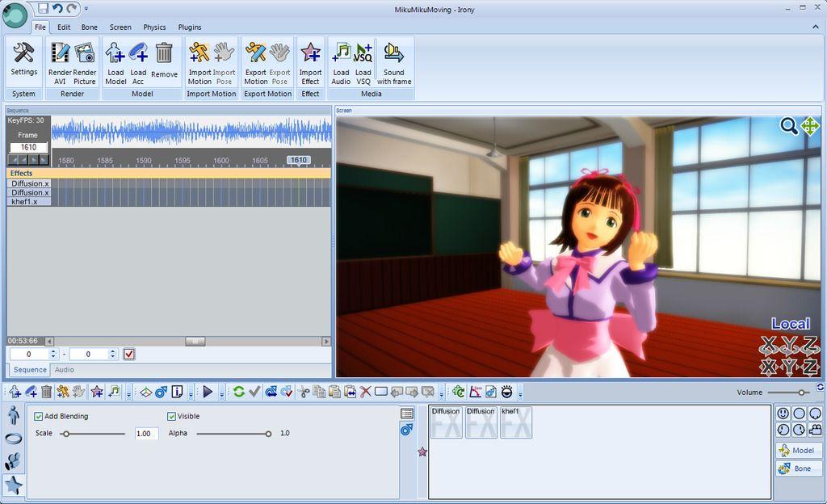Click the grey checkmark toolbar icon
827x504 pixels.
click(x=254, y=392)
